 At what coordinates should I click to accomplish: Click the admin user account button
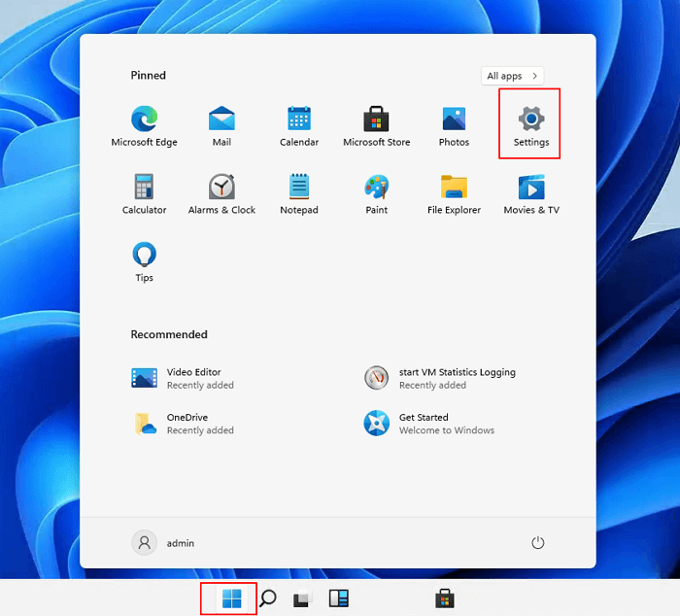[x=163, y=542]
